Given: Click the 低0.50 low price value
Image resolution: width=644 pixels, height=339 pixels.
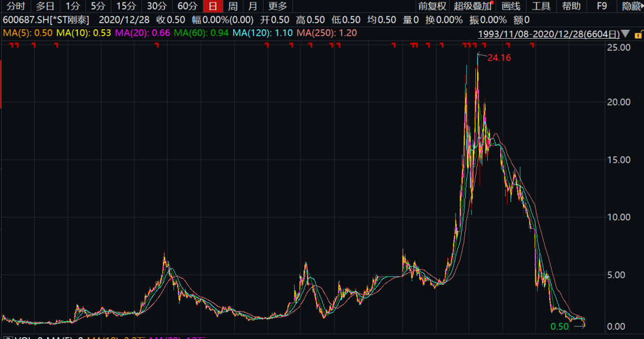Looking at the screenshot, I should (x=346, y=20).
